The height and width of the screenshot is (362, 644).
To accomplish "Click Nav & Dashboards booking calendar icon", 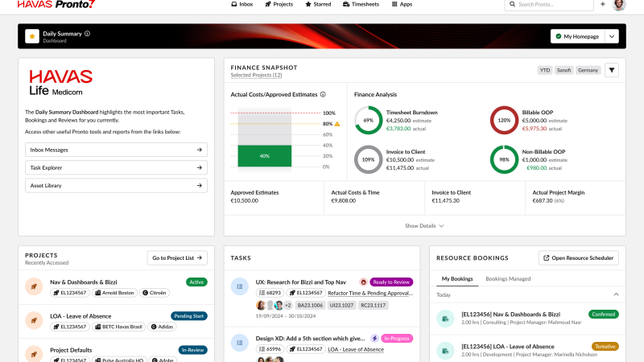I will tap(445, 319).
